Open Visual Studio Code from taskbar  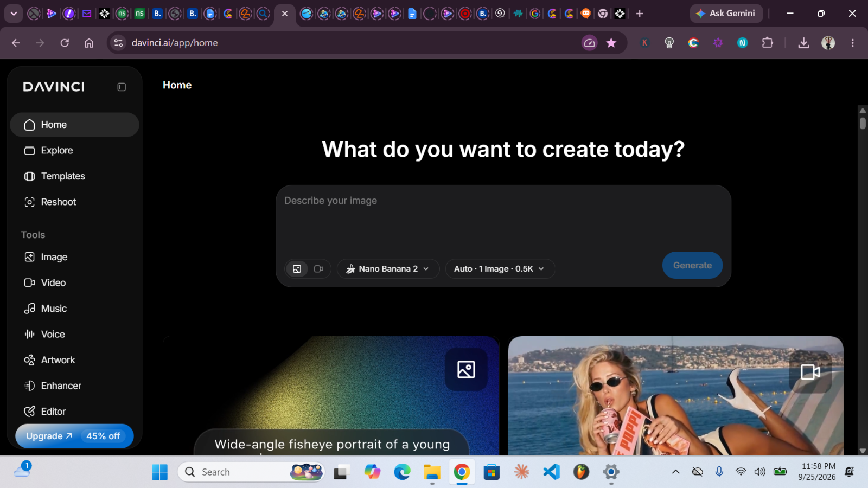551,472
